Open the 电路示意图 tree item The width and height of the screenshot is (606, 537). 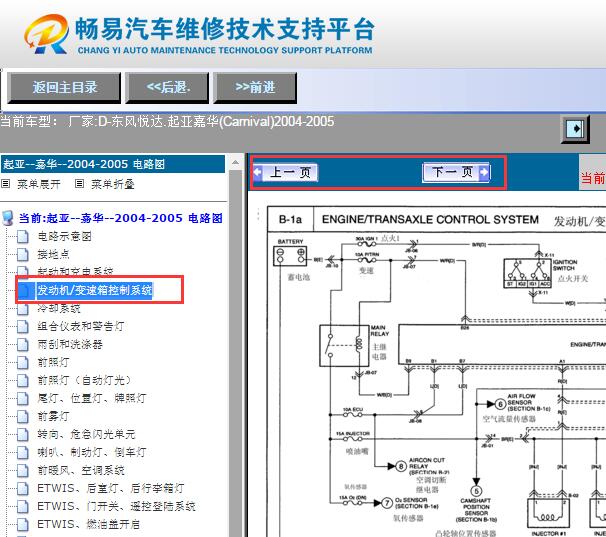(x=64, y=236)
